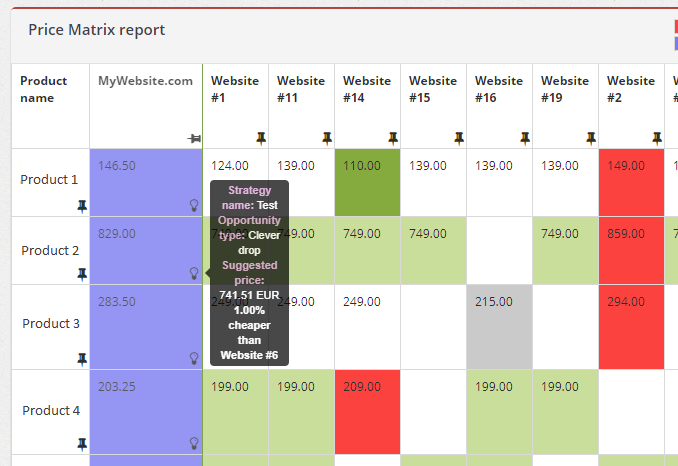Pin the Product 2 row

[82, 274]
